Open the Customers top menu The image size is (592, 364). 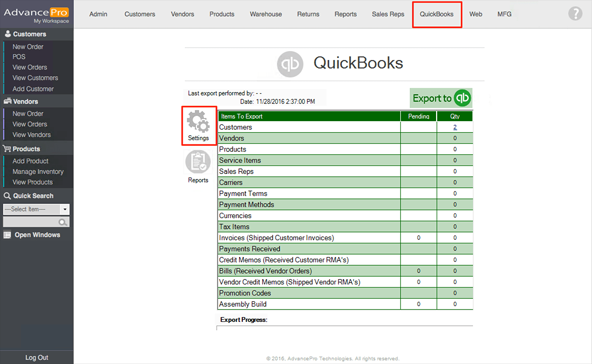(x=140, y=14)
